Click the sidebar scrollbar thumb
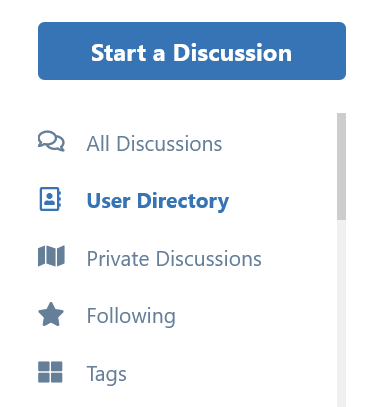The image size is (371, 407). [x=341, y=166]
